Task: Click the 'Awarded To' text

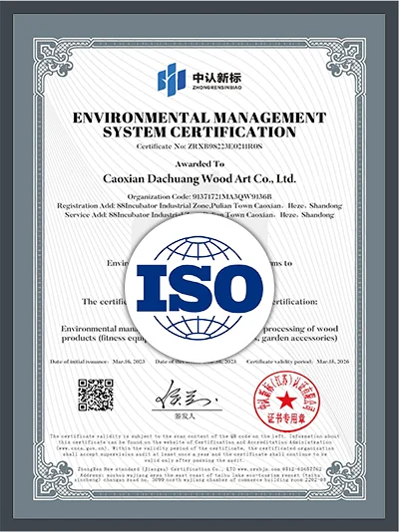Action: [199, 164]
